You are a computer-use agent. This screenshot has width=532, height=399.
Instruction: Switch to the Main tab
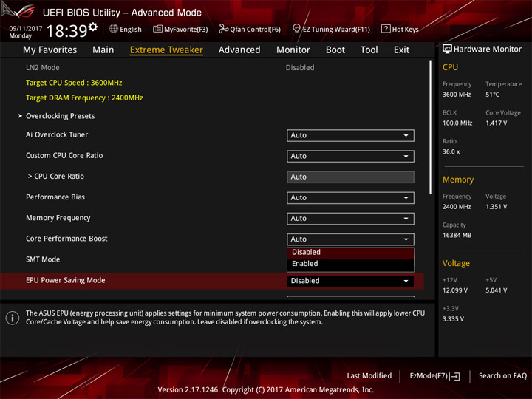(103, 50)
